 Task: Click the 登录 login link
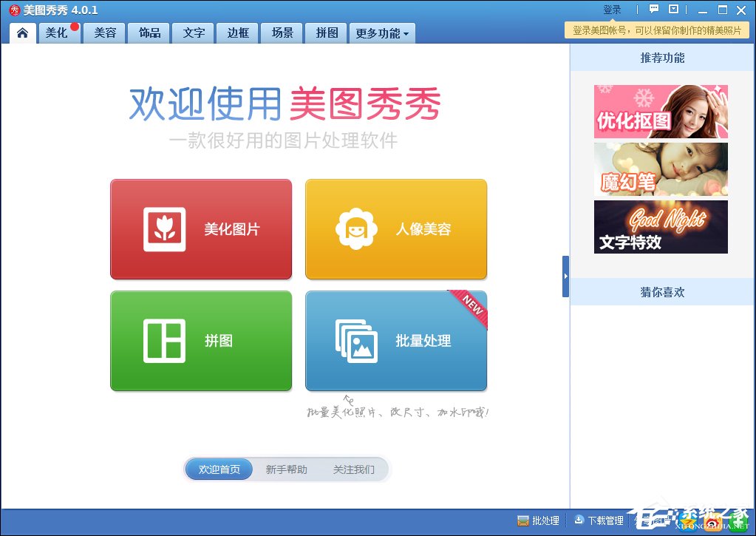(x=612, y=10)
